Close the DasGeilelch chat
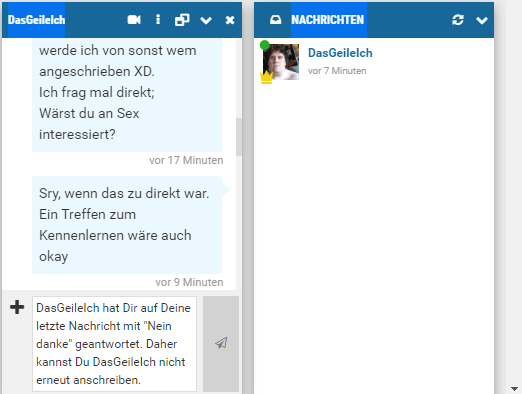522x394 pixels. click(230, 20)
